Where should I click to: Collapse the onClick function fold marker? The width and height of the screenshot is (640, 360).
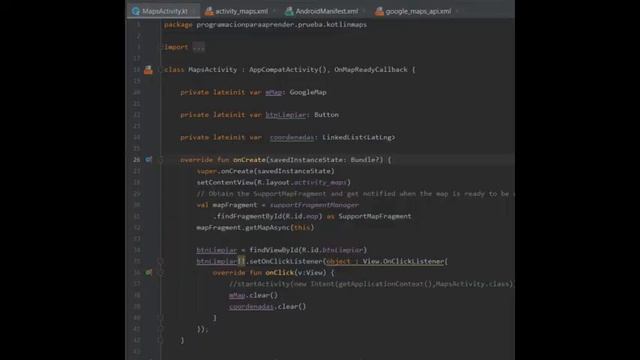click(x=160, y=272)
